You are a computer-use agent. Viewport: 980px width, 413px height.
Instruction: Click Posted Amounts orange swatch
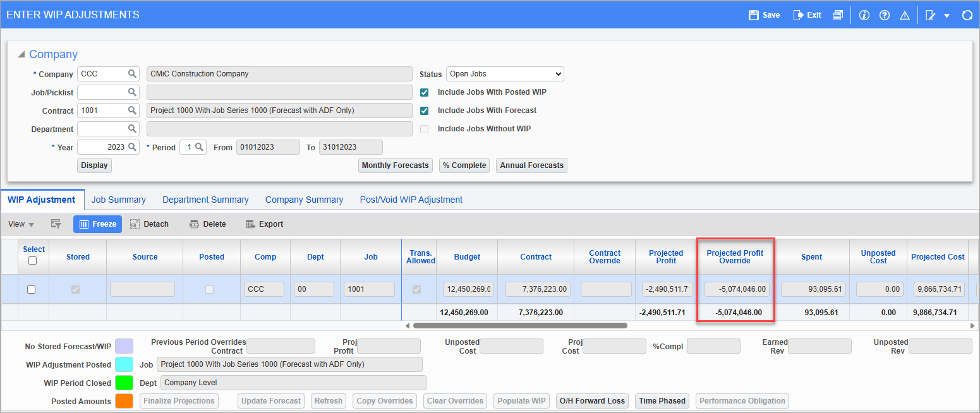click(x=124, y=401)
